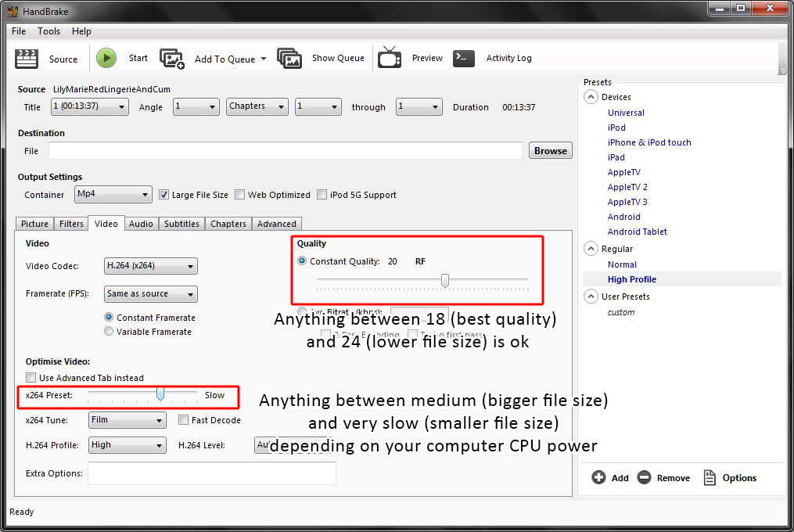The width and height of the screenshot is (794, 532).
Task: Open the H.264 Profile dropdown
Action: pyautogui.click(x=127, y=445)
